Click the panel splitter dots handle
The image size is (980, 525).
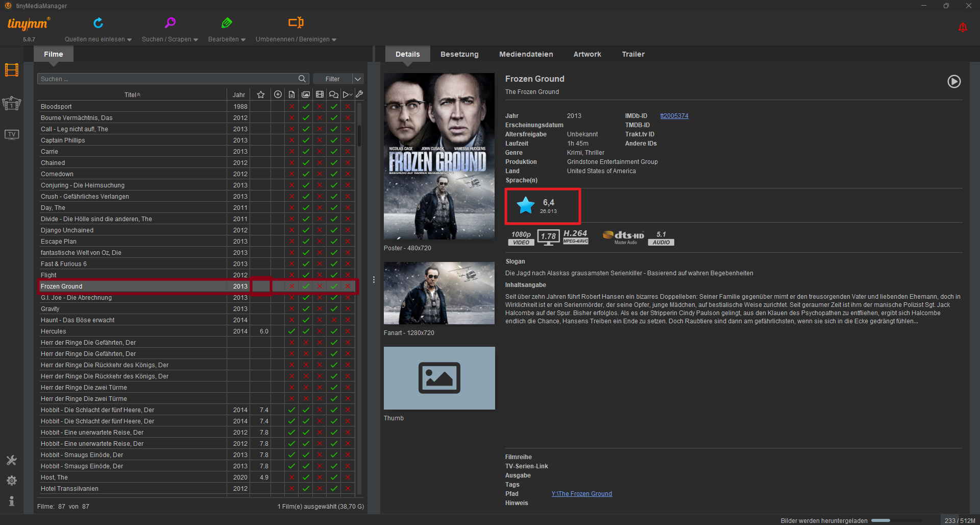(374, 280)
